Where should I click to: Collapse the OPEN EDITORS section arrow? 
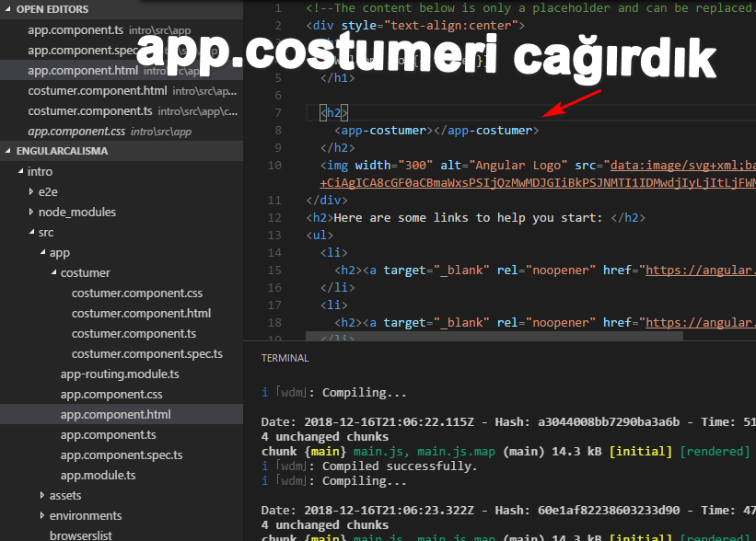click(7, 9)
